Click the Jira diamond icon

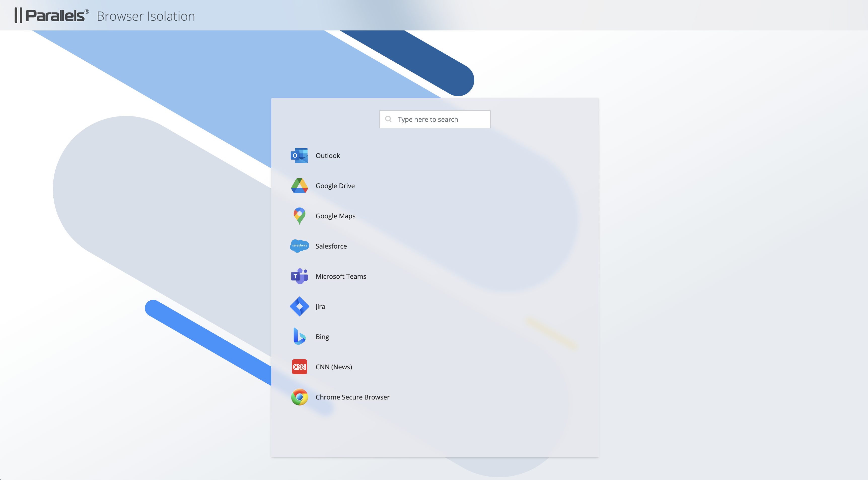299,306
